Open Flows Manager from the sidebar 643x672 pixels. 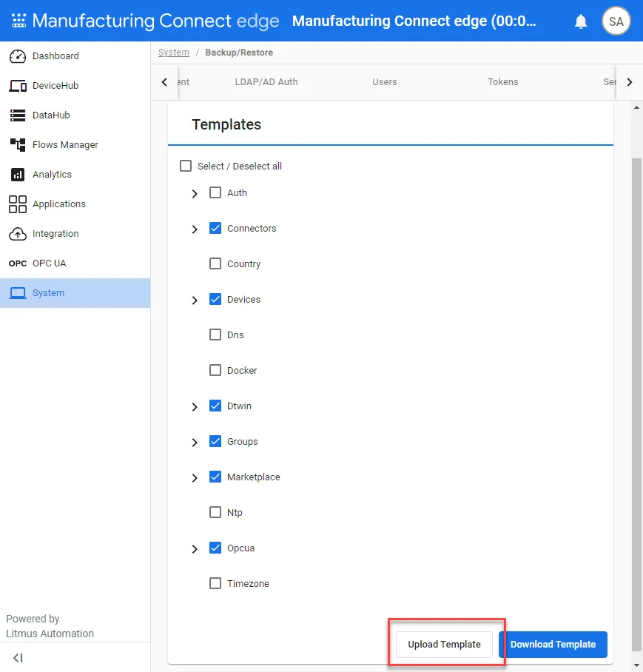pyautogui.click(x=75, y=145)
